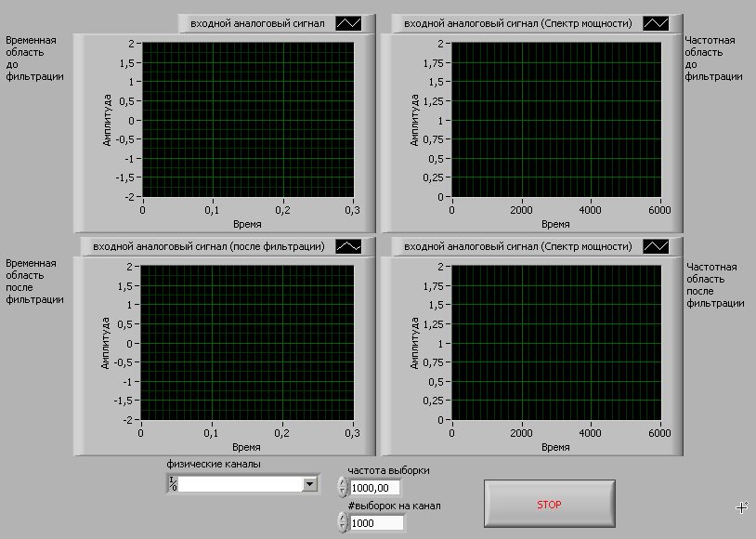Open plot icon of pre-filter 'Спектр мощности' legend
This screenshot has height=539, width=756.
pyautogui.click(x=656, y=23)
